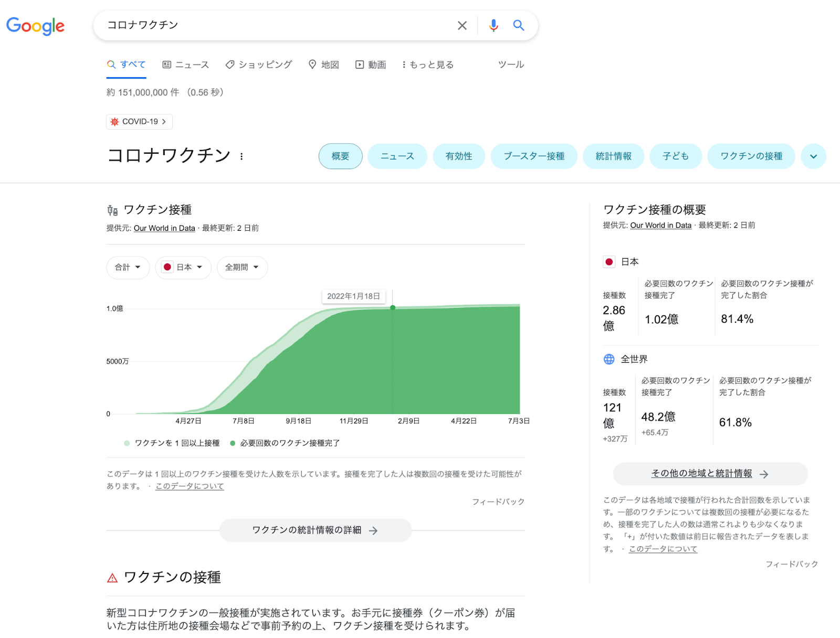The height and width of the screenshot is (638, 840).
Task: Toggle the 有効性 filter chip
Action: (458, 156)
